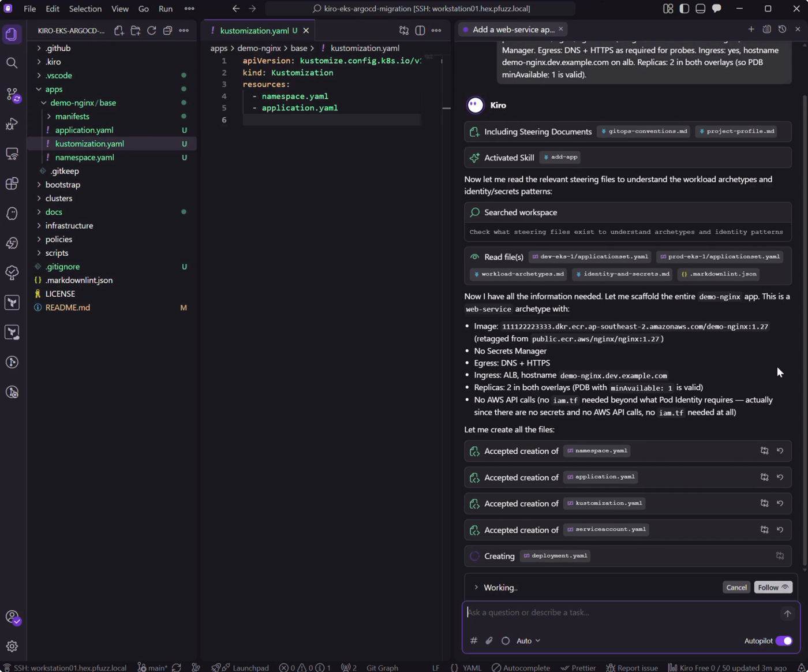Open the Run and Debug view
Image resolution: width=808 pixels, height=672 pixels.
(12, 124)
